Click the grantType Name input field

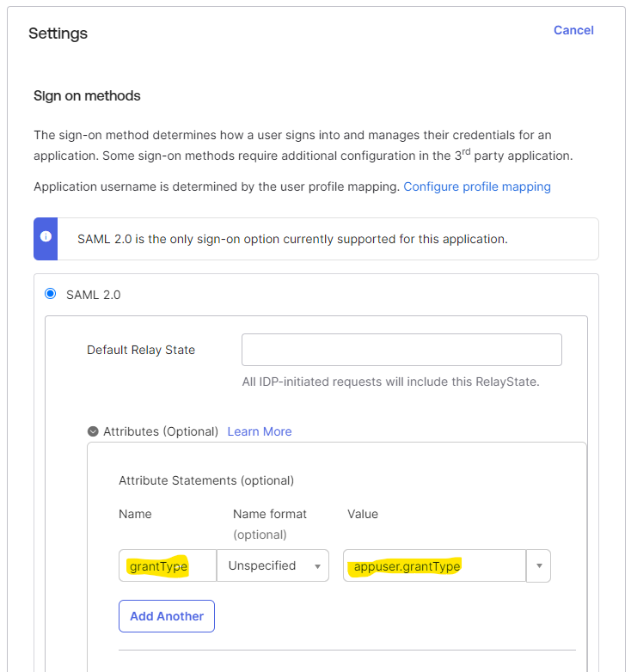click(168, 565)
